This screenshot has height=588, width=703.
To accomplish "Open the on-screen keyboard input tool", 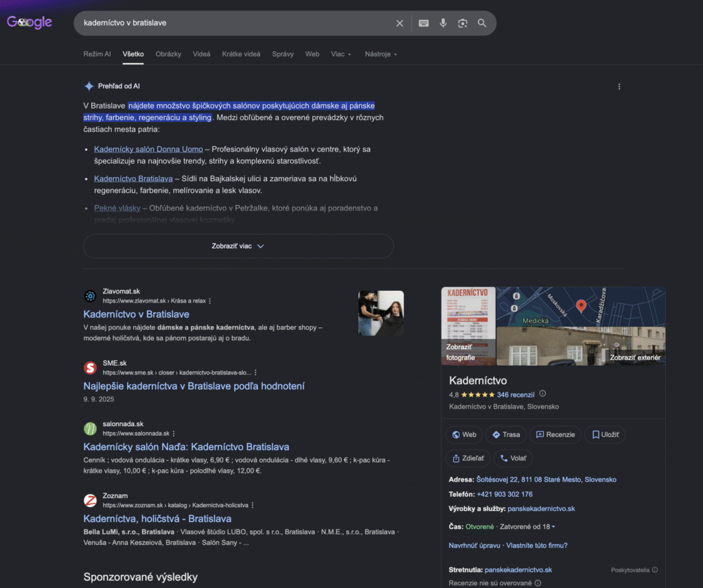I will 424,23.
